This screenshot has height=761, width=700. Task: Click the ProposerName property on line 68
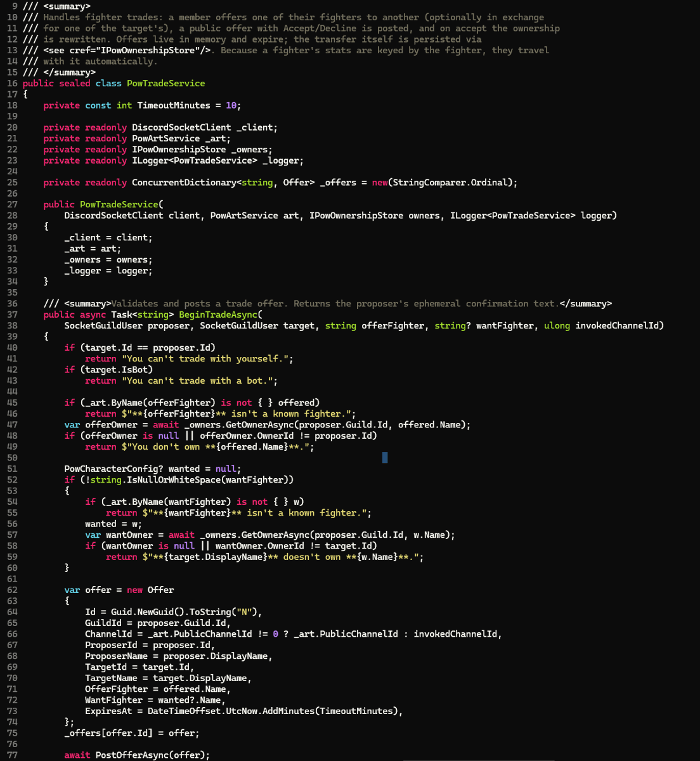pos(116,656)
